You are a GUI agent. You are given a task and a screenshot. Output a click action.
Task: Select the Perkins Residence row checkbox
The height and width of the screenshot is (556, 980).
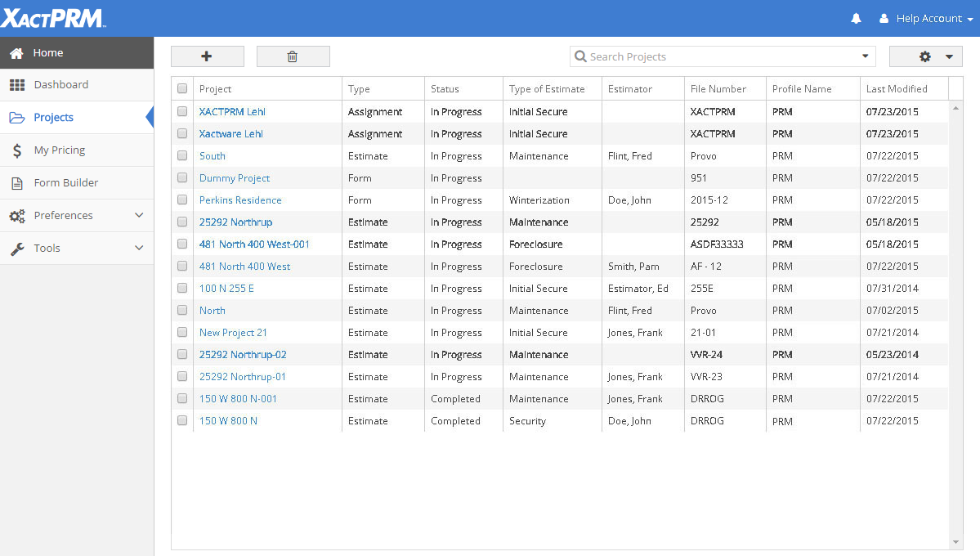point(182,200)
